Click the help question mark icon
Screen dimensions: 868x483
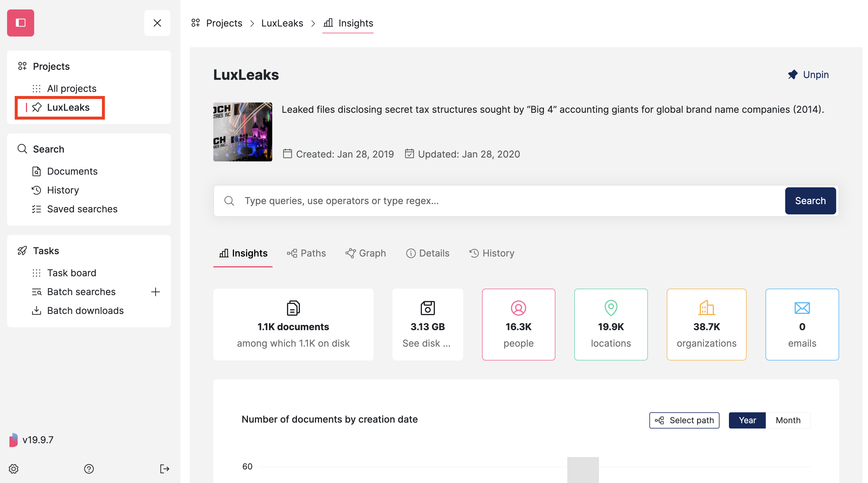89,469
